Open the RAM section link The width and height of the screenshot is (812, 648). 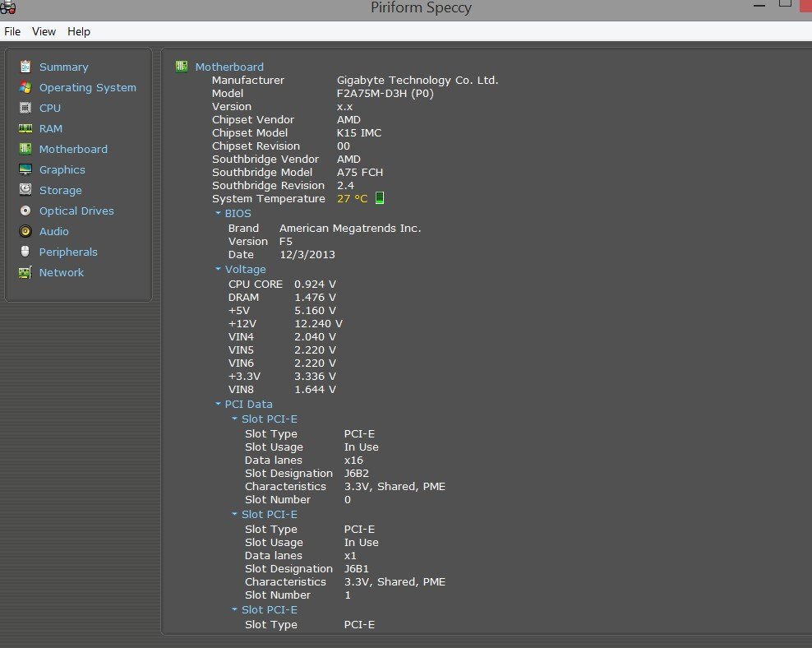point(51,128)
